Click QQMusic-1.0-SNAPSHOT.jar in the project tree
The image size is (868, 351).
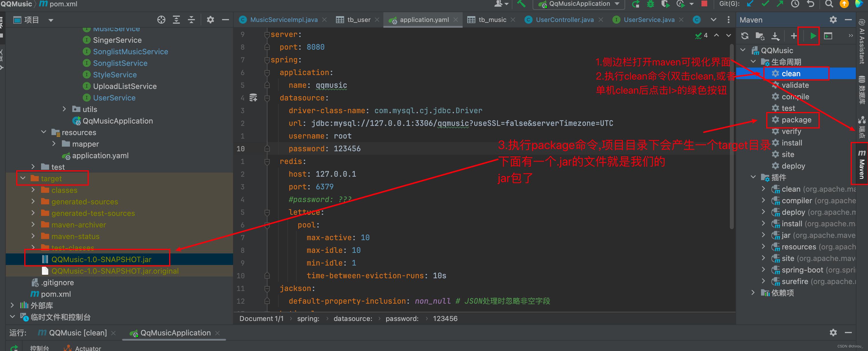point(101,259)
